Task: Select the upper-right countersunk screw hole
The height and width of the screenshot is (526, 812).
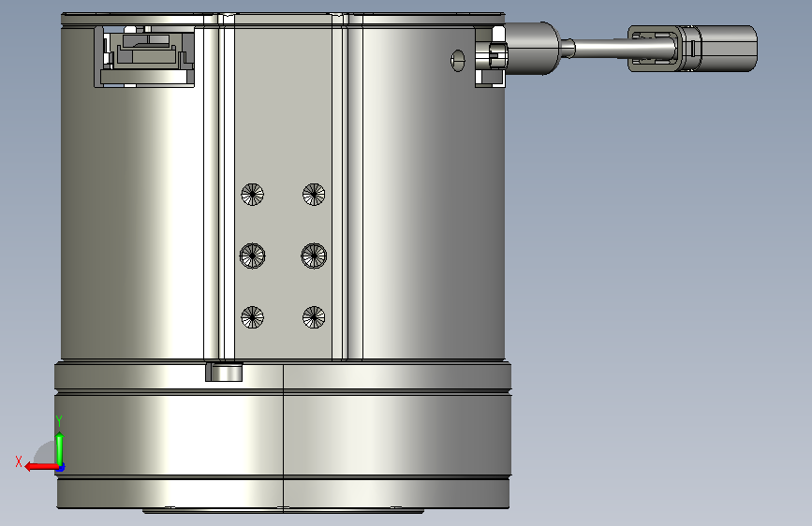Action: click(x=314, y=194)
